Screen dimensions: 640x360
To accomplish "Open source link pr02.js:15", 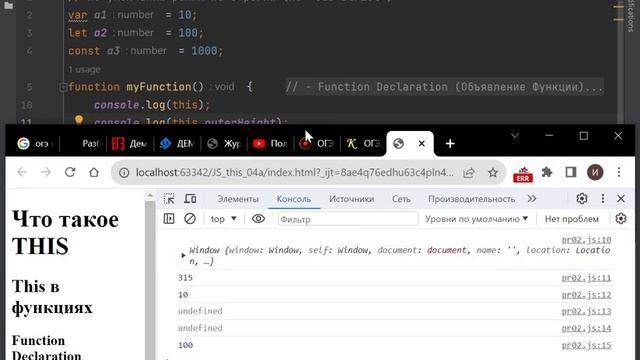I will tap(586, 345).
